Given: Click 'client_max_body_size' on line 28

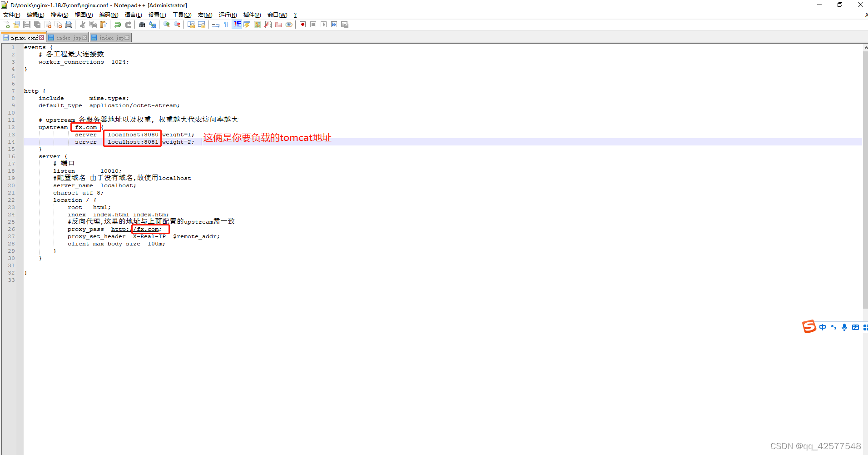Looking at the screenshot, I should pos(104,244).
